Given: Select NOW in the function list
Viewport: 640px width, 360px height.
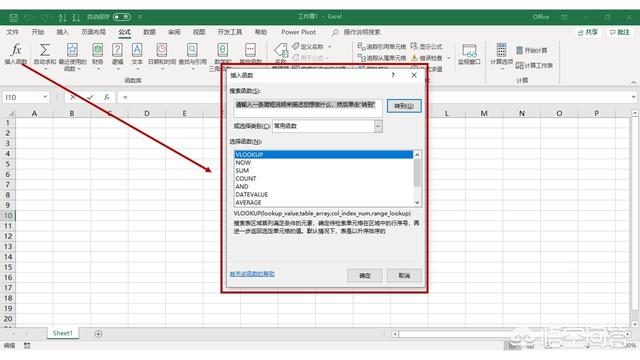Looking at the screenshot, I should click(x=324, y=162).
